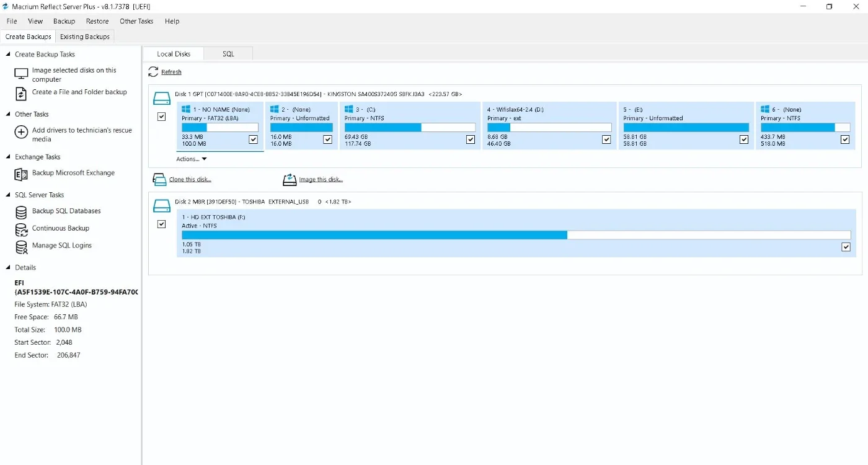Open the Actions dropdown under partition 1
This screenshot has width=868, height=465.
coord(192,159)
